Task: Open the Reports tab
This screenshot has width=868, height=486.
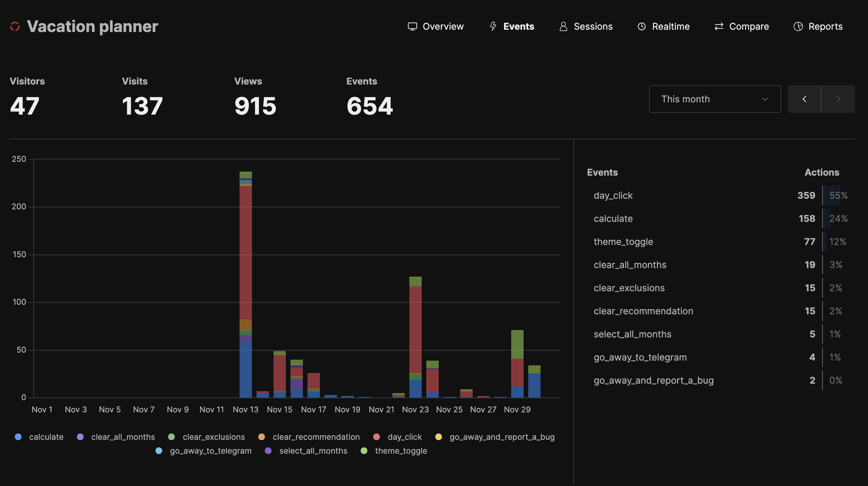Action: click(x=825, y=26)
